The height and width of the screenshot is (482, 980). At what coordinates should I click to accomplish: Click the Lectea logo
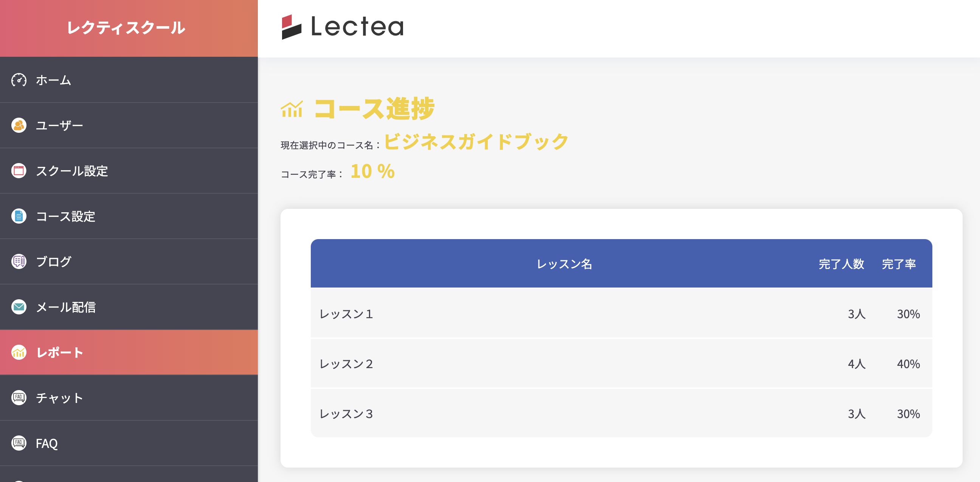(343, 26)
